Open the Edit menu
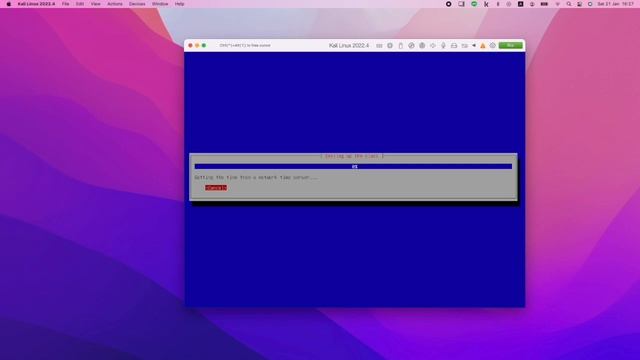 pyautogui.click(x=80, y=4)
